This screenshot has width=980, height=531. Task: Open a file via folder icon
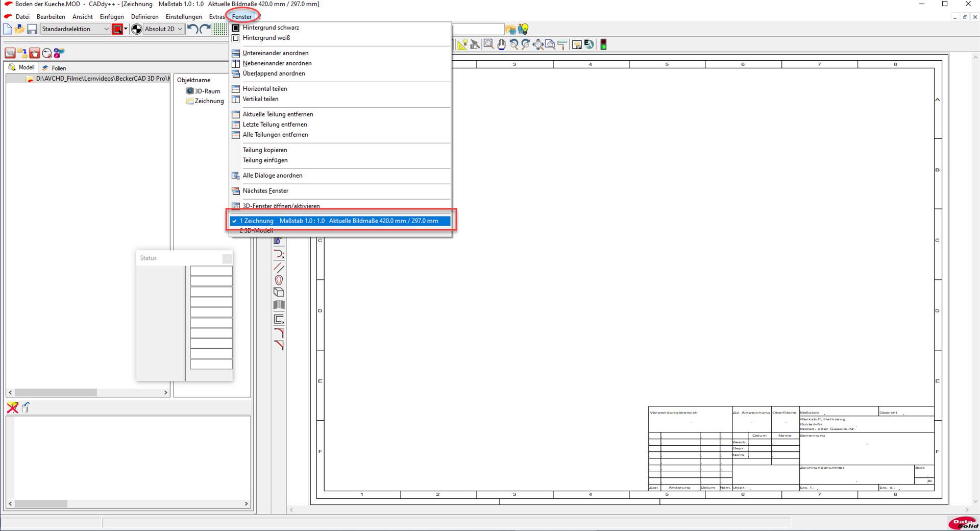coord(20,29)
